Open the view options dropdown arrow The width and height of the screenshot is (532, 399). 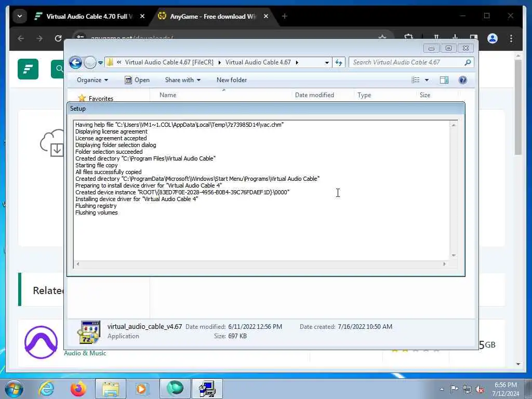point(427,80)
